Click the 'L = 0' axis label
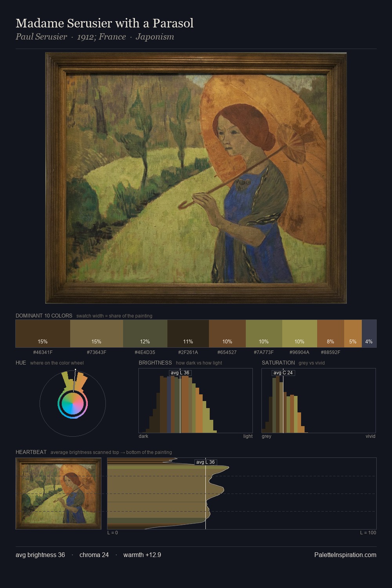392x588 pixels. 113,533
